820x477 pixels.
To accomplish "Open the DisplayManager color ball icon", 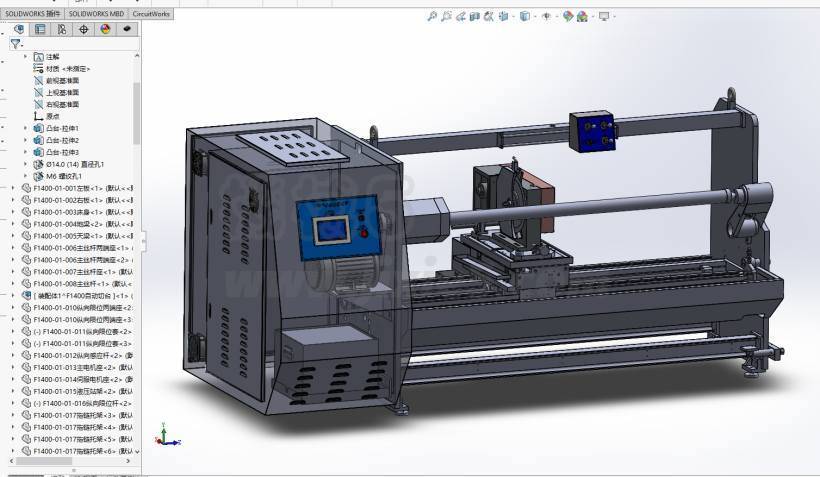I will click(x=105, y=29).
